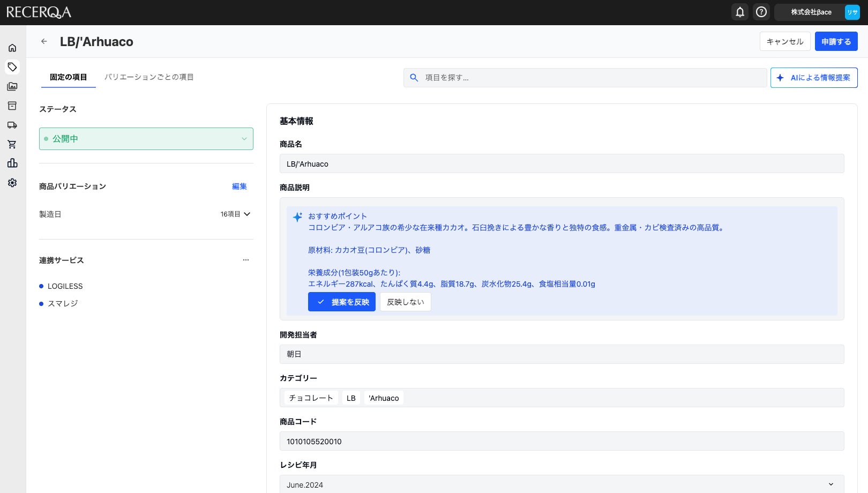Open the home icon in sidebar

click(12, 48)
